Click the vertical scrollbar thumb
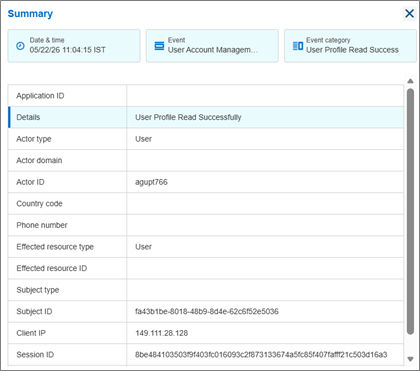Image resolution: width=420 pixels, height=371 pixels. [410, 211]
